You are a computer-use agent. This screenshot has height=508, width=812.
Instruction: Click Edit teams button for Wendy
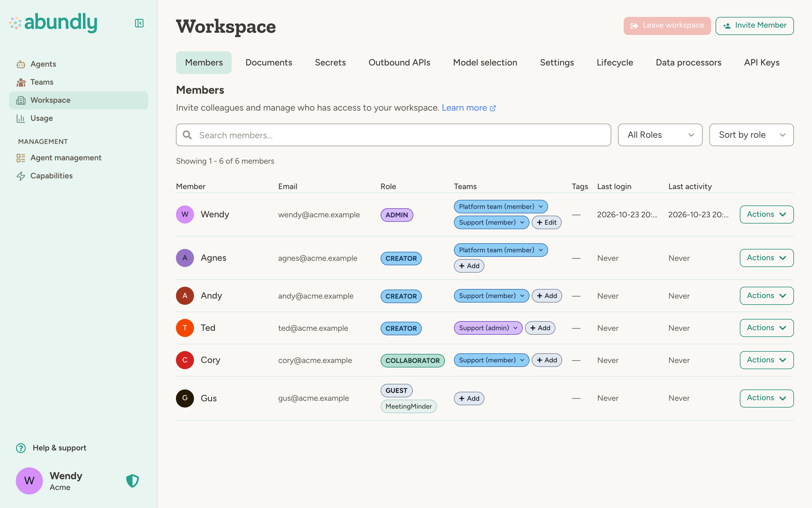pos(546,222)
